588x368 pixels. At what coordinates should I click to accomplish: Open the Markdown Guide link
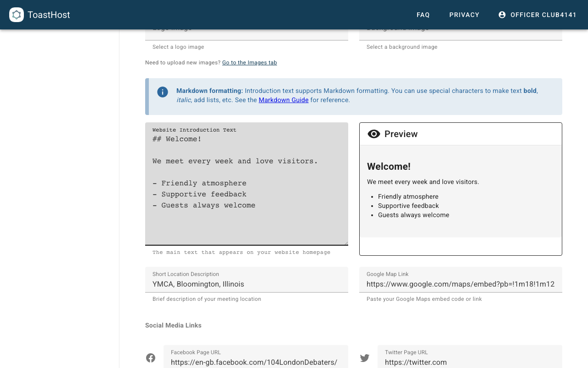(283, 100)
